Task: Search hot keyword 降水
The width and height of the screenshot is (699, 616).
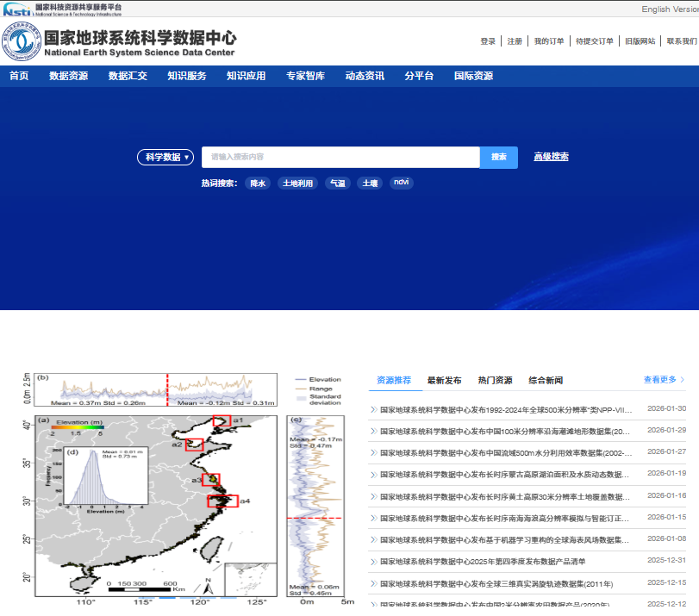Action: [258, 183]
